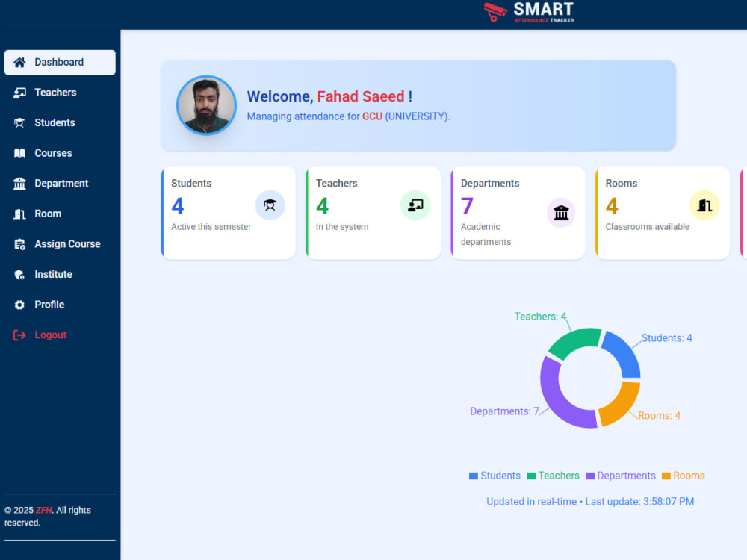Screen dimensions: 747x560
Task: Click the Profile gear icon
Action: tap(19, 305)
